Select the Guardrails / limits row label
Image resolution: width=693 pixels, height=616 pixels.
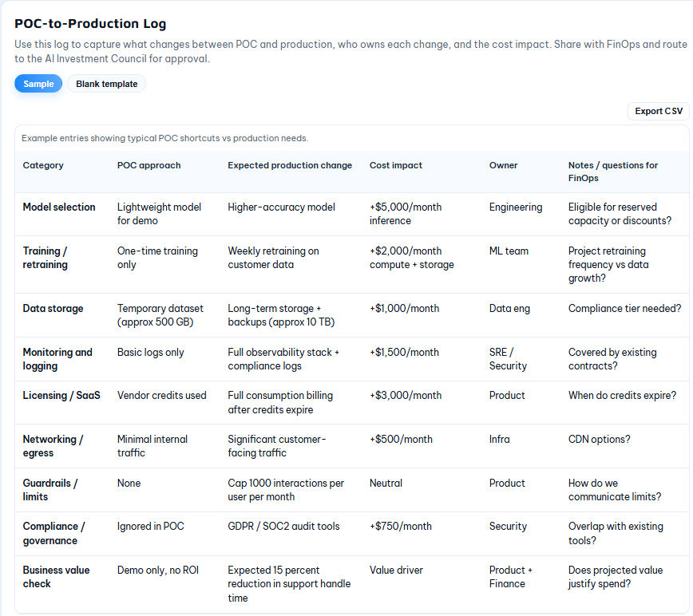pyautogui.click(x=50, y=490)
